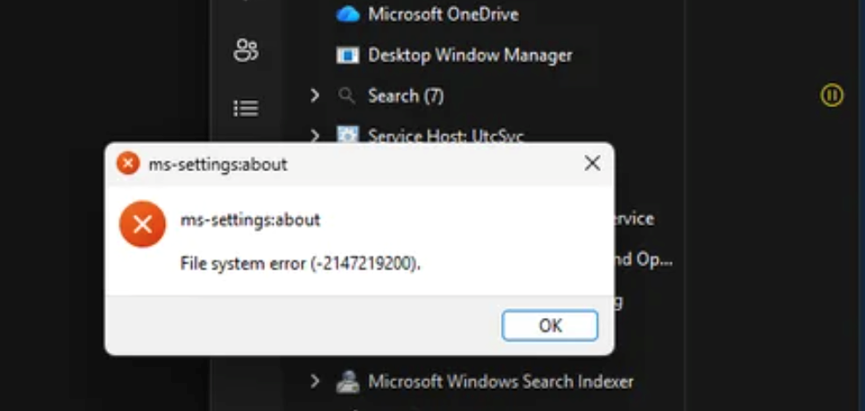
Task: Click the Microsoft OneDrive cloud icon
Action: (348, 14)
